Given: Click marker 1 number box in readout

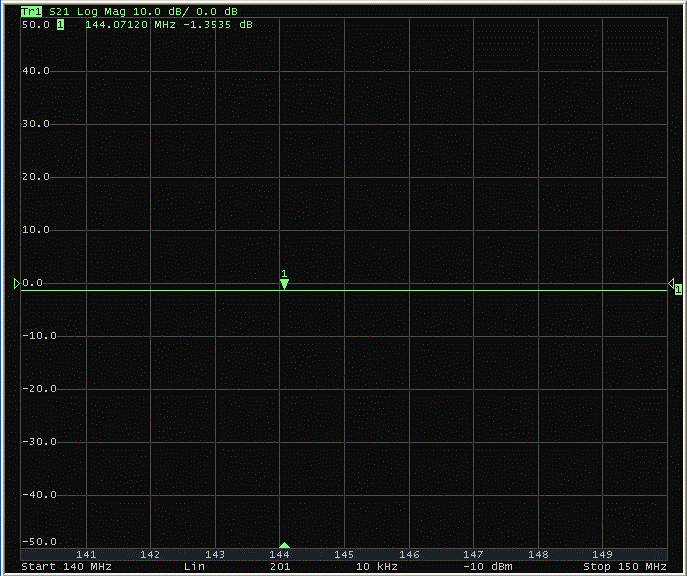Looking at the screenshot, I should pos(60,25).
